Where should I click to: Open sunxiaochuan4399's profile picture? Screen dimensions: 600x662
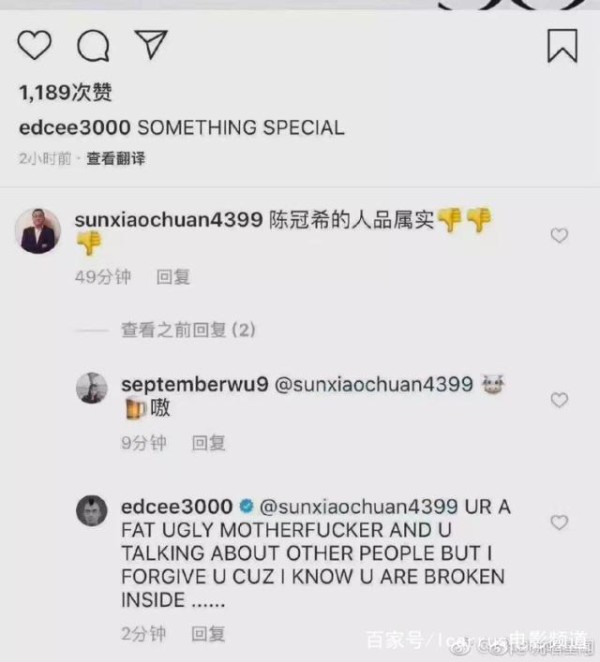click(x=38, y=231)
